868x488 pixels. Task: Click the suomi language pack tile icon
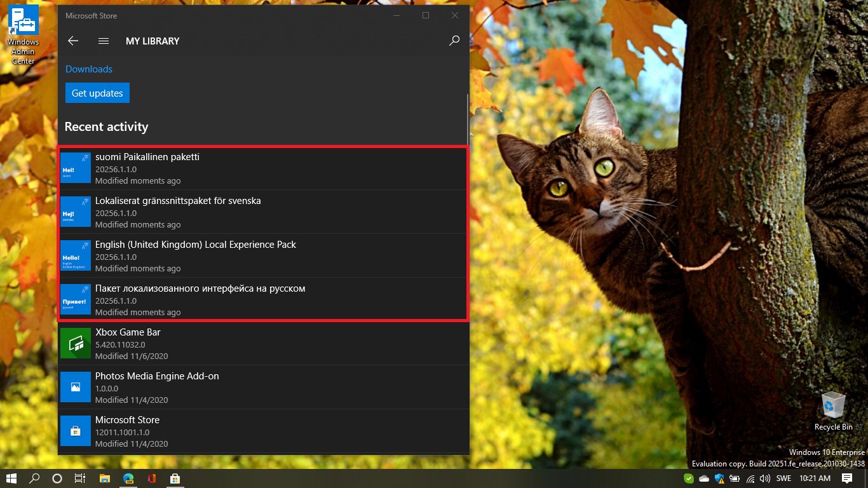76,168
